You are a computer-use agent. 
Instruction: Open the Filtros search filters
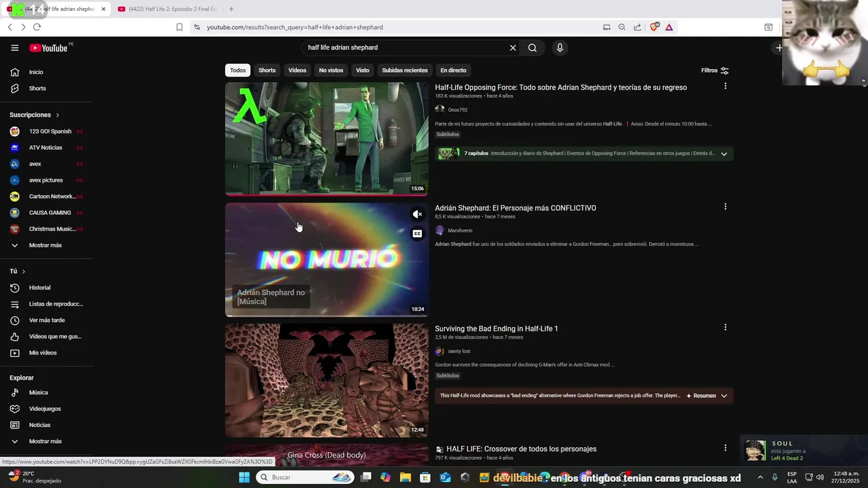(x=715, y=70)
